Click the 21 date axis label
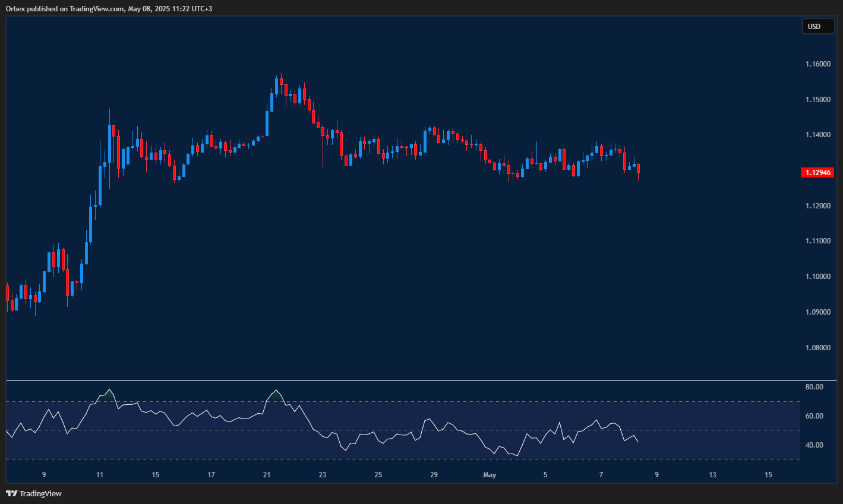Image resolution: width=843 pixels, height=504 pixels. [266, 475]
